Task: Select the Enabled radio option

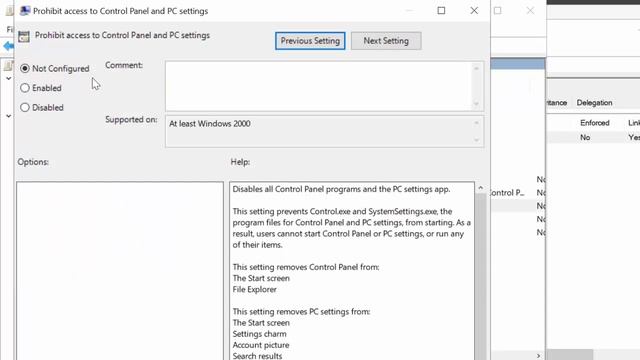Action: [x=25, y=88]
